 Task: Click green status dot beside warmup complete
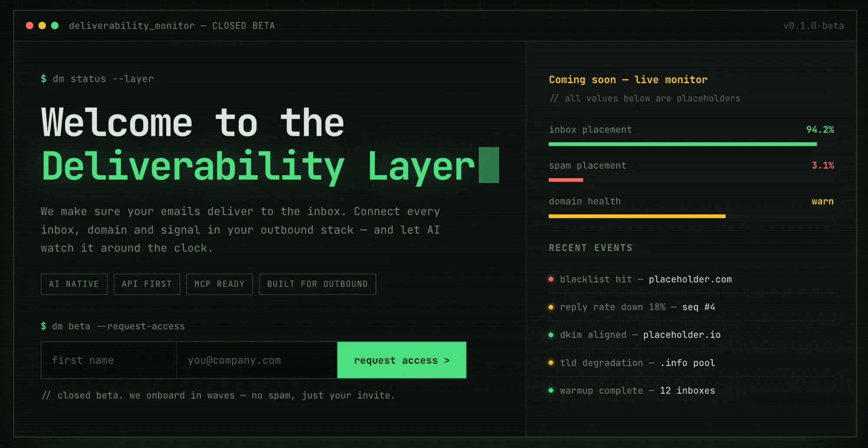tap(551, 390)
